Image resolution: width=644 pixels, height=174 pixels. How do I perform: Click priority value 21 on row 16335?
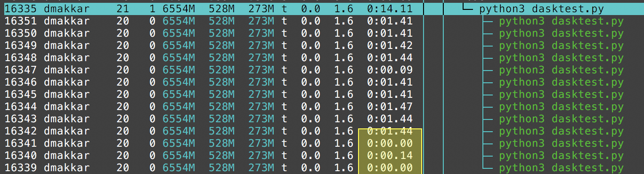pyautogui.click(x=123, y=9)
